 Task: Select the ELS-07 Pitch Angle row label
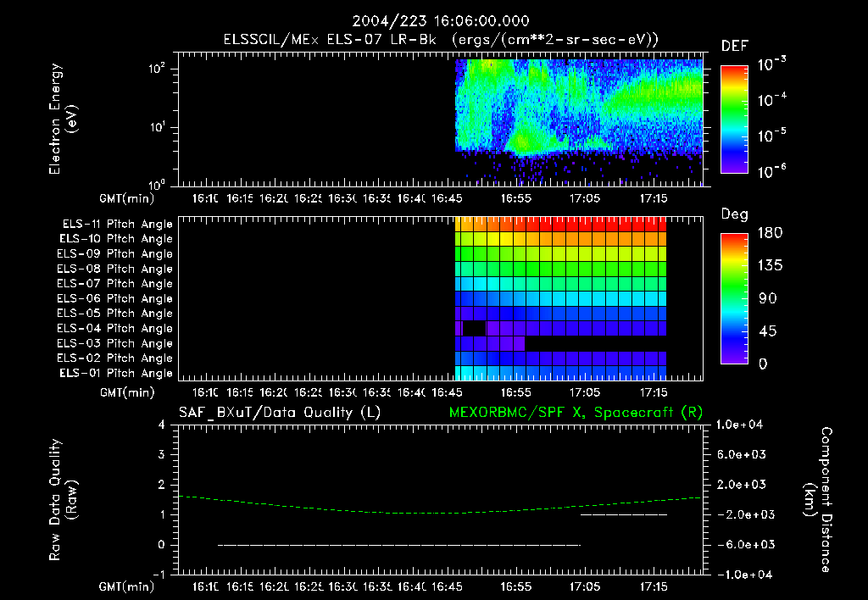[114, 283]
